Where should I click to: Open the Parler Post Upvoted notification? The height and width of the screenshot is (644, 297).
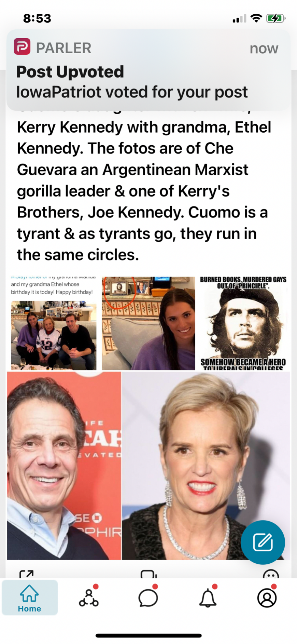point(148,70)
